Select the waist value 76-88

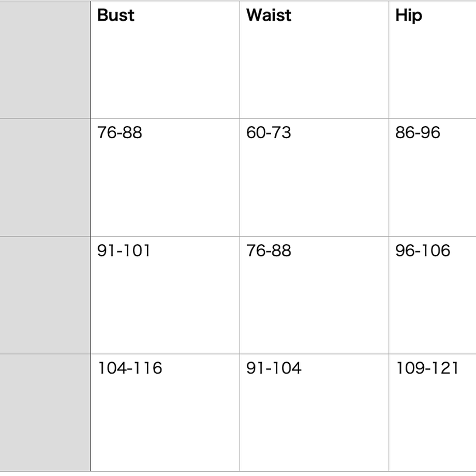point(269,251)
